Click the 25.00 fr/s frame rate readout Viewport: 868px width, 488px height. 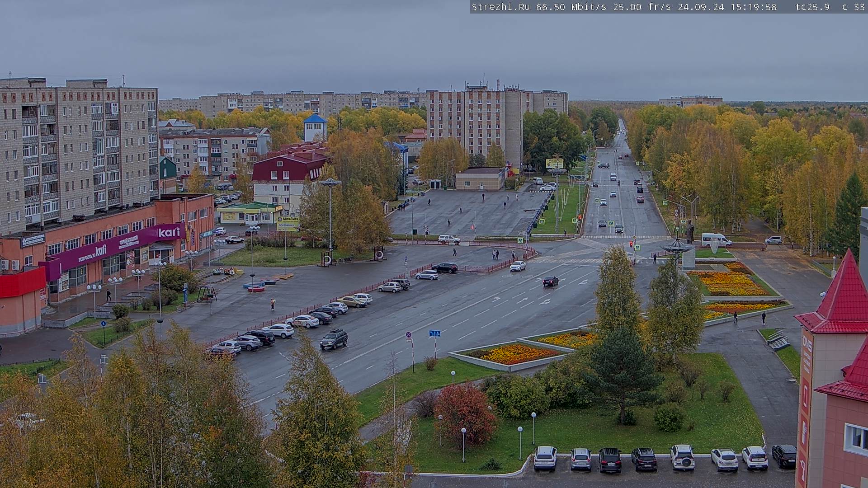(x=642, y=7)
